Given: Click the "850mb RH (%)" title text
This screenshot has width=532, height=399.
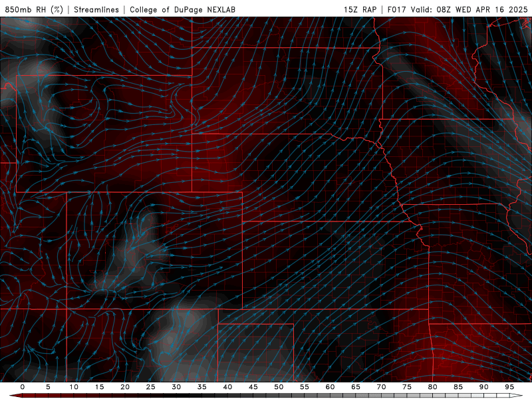Looking at the screenshot, I should pyautogui.click(x=34, y=9).
